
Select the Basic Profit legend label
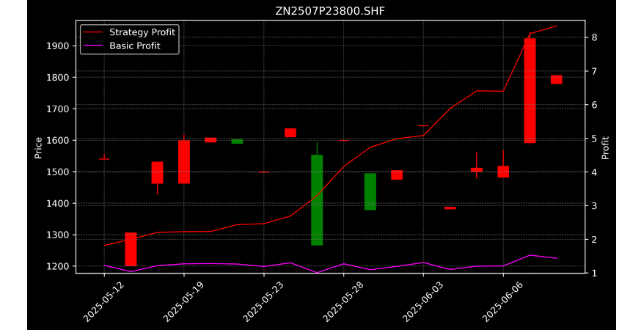(135, 45)
